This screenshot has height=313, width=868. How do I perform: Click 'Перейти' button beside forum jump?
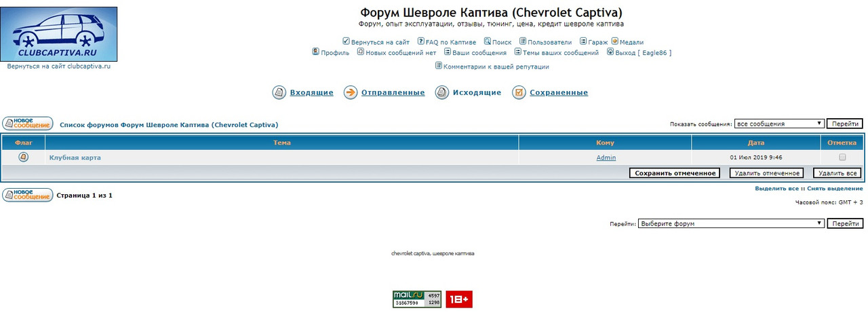coord(845,223)
